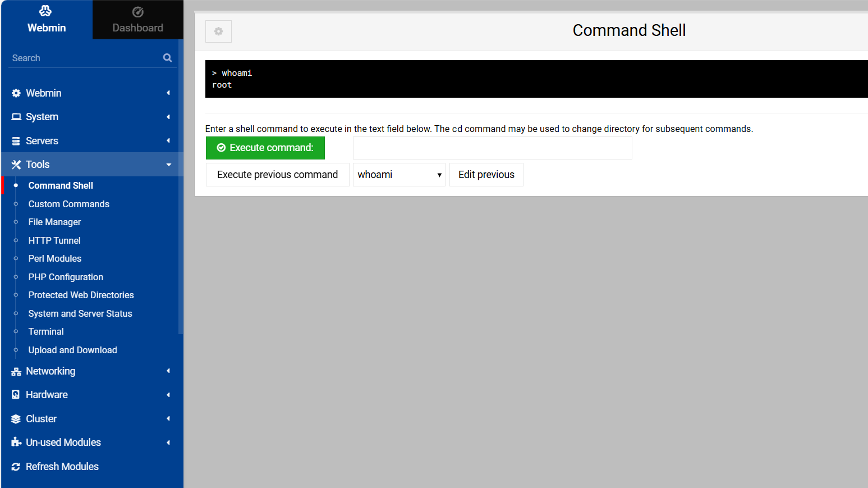Expand the Un-used Modules arrow
The height and width of the screenshot is (488, 868).
(x=168, y=443)
